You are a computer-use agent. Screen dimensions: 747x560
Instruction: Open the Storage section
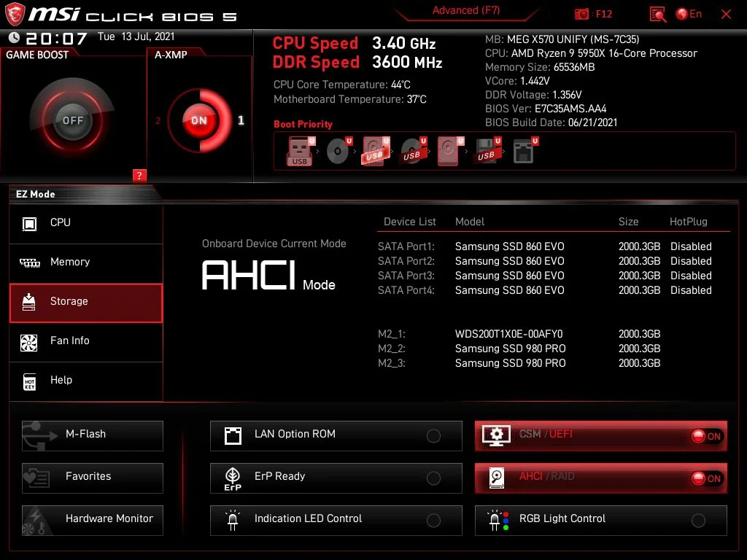[86, 303]
